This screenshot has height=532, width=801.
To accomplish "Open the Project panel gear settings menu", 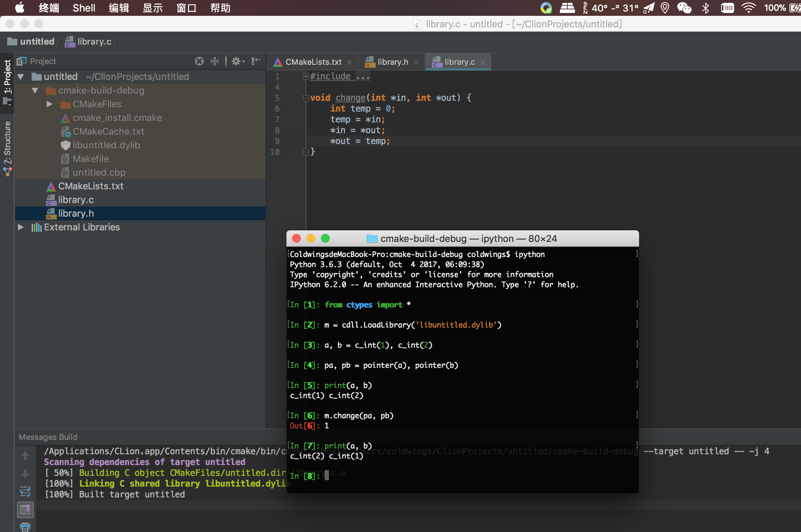I will (x=237, y=61).
